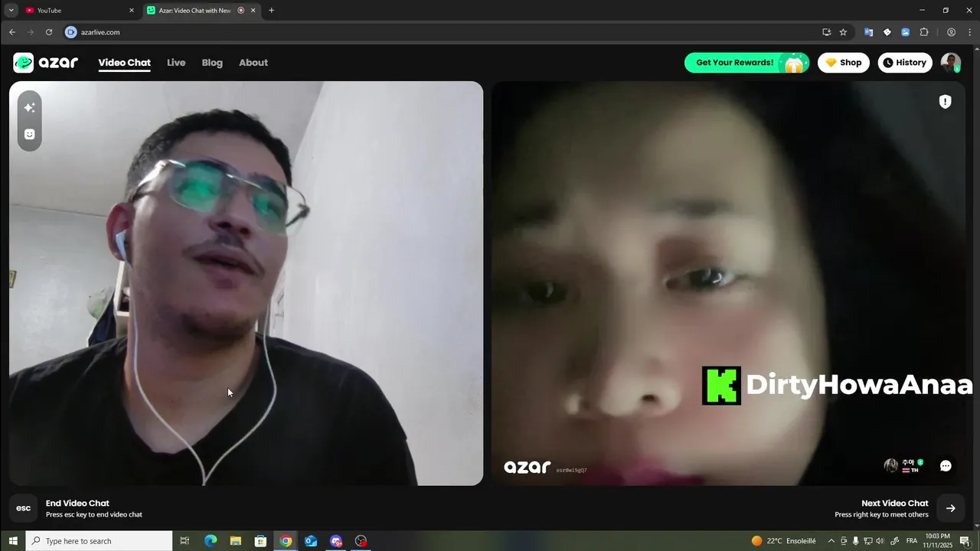This screenshot has width=980, height=551.
Task: Open the Windows Start menu
Action: [12, 541]
